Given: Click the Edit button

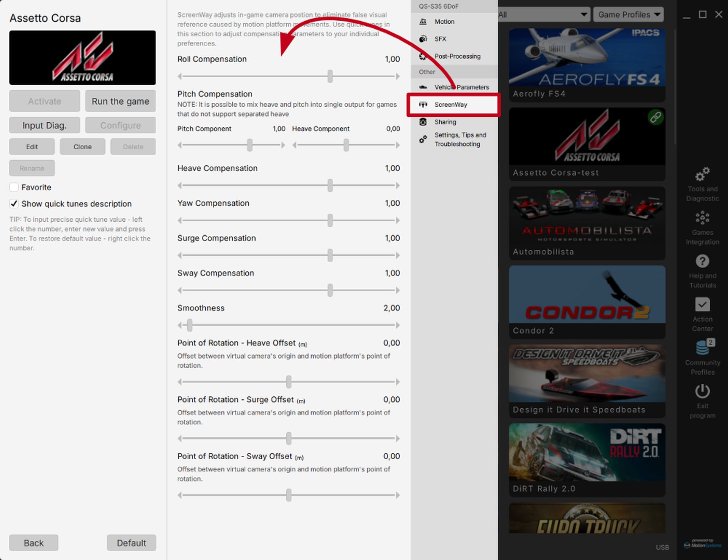Looking at the screenshot, I should [x=32, y=147].
